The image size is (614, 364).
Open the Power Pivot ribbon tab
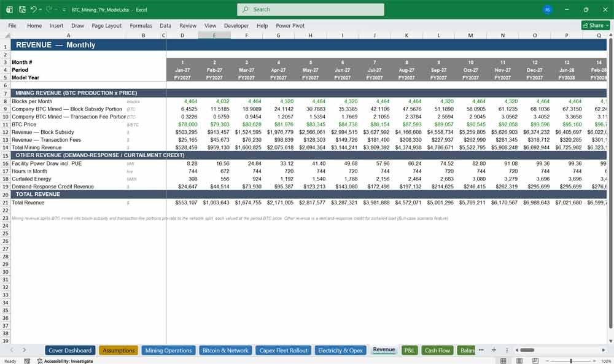point(290,25)
